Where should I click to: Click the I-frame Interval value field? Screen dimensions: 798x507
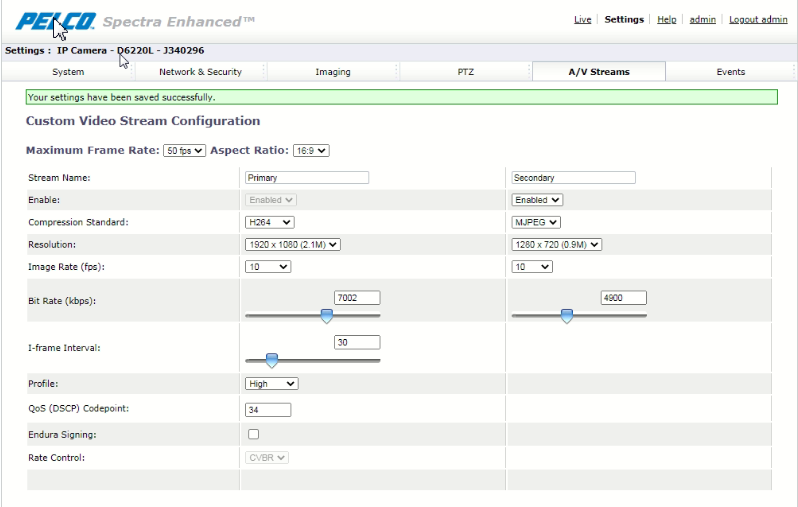[x=357, y=343]
